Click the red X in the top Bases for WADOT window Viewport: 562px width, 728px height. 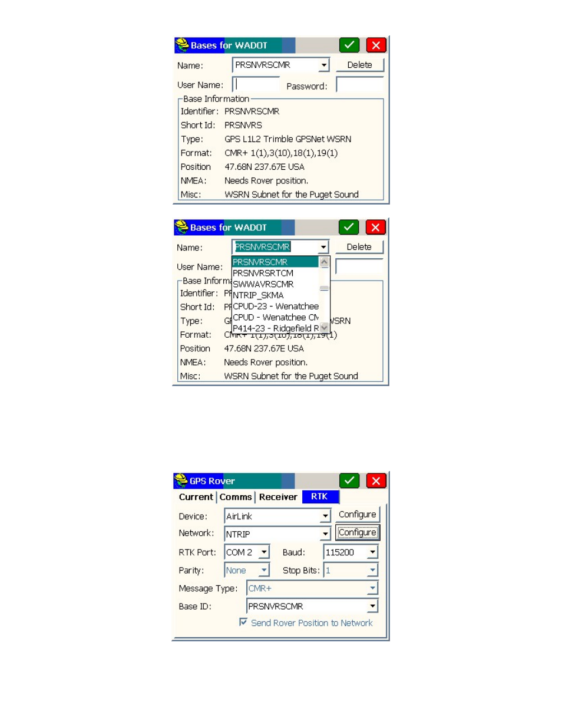point(376,45)
